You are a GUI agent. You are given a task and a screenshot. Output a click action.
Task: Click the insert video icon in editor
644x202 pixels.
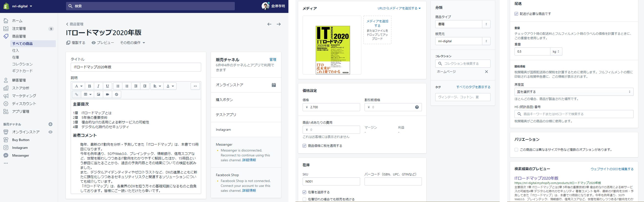click(x=108, y=94)
